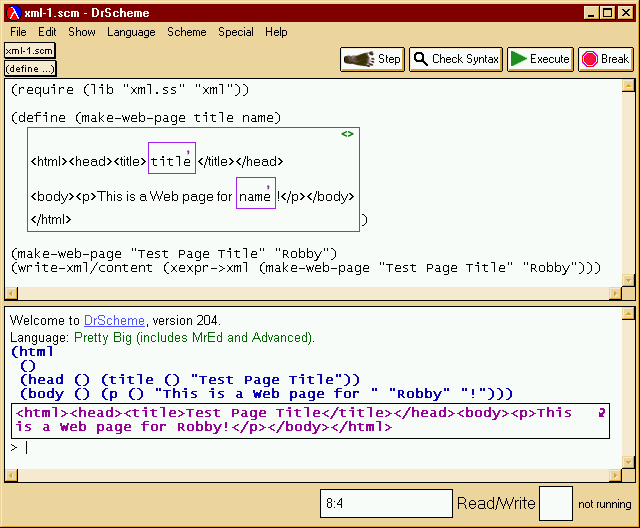Click the '(define (make-web-page title name)' line
The width and height of the screenshot is (640, 528).
click(x=146, y=118)
